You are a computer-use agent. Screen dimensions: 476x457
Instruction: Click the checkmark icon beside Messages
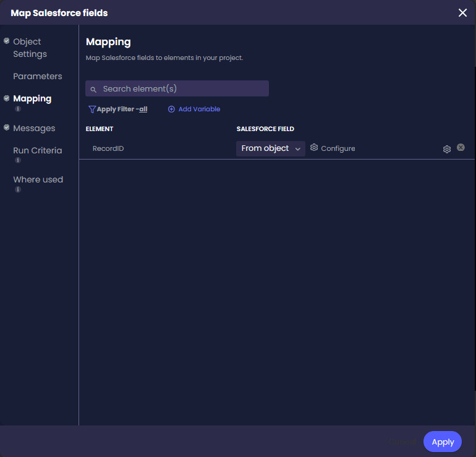(x=6, y=127)
